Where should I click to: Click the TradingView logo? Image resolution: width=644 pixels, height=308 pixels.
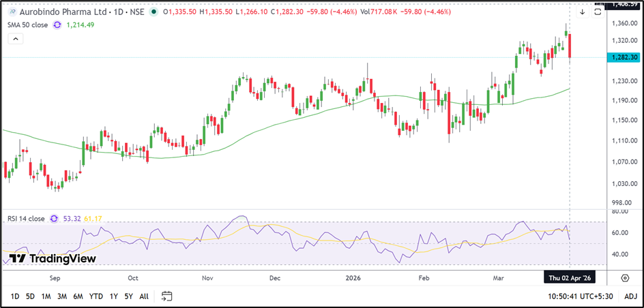pyautogui.click(x=52, y=259)
